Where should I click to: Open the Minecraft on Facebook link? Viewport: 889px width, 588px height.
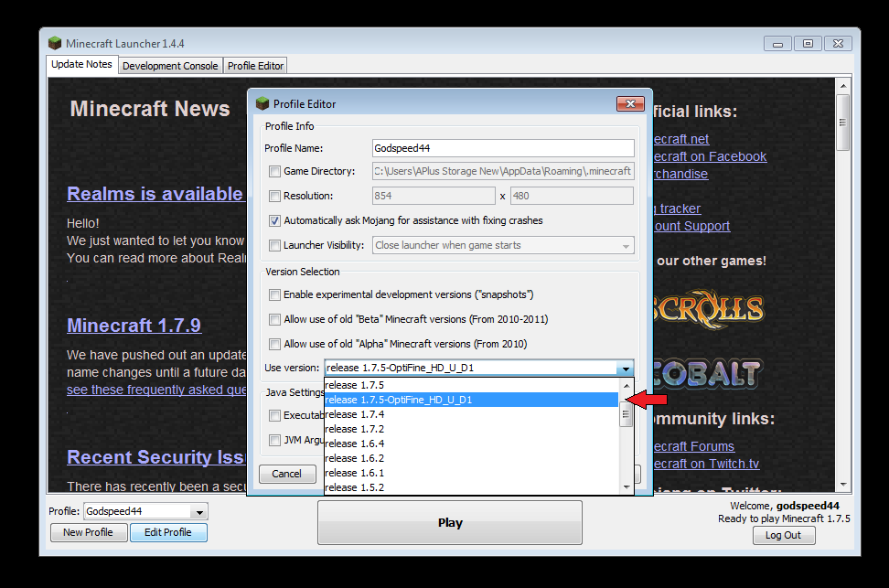(710, 156)
